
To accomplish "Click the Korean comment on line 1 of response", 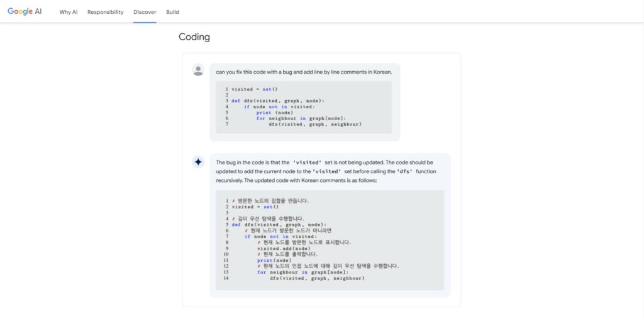I will (270, 201).
